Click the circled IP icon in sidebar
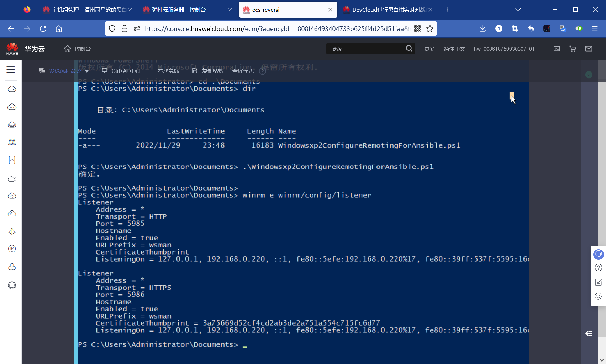This screenshot has width=606, height=364. click(x=12, y=249)
